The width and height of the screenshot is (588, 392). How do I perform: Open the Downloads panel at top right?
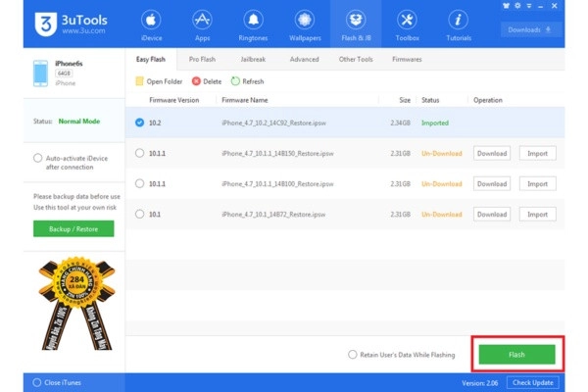533,29
